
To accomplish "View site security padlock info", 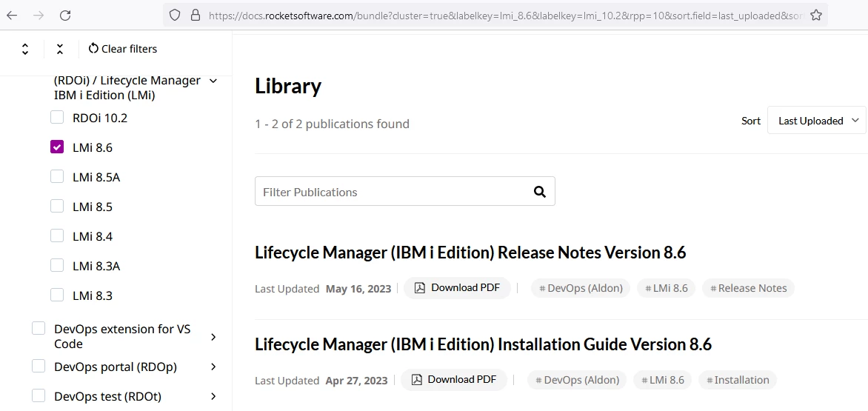I will [195, 15].
